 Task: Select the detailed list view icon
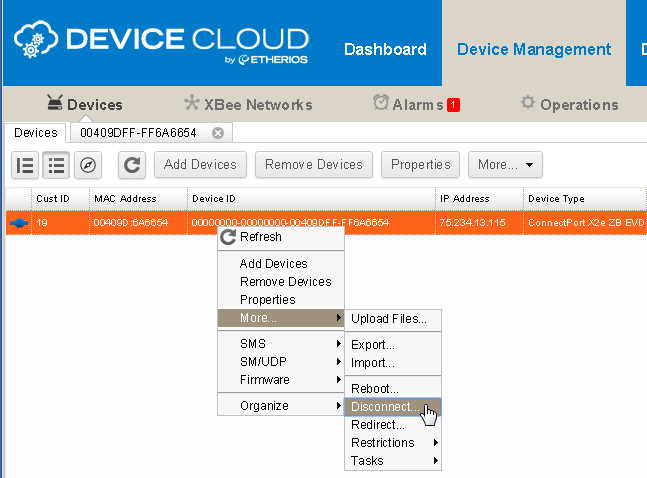point(57,165)
